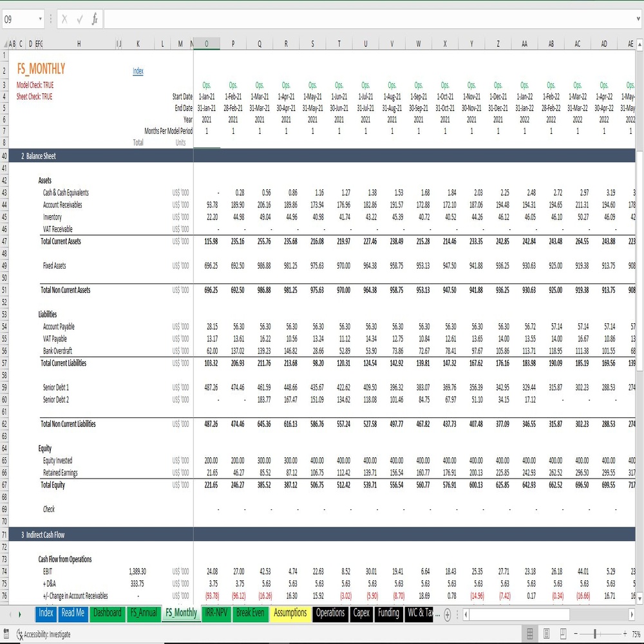The width and height of the screenshot is (644, 644).
Task: Open the Name Box dropdown arrow
Action: tap(40, 19)
